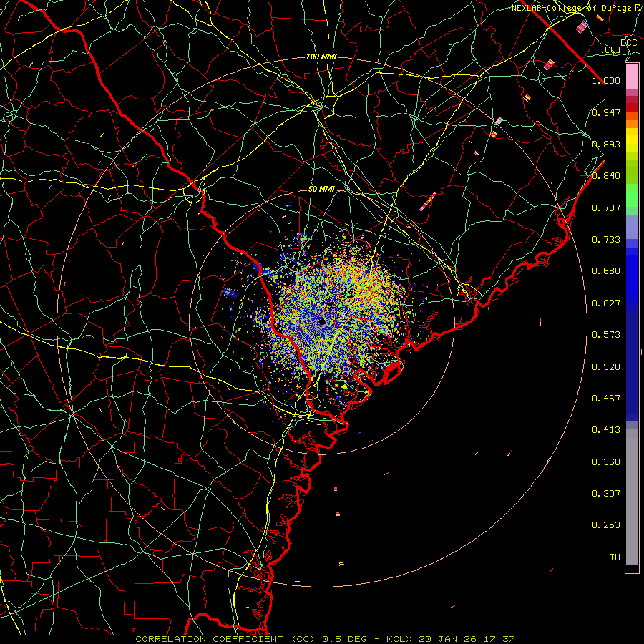Click the KCLX station ID in the caption

(x=401, y=639)
